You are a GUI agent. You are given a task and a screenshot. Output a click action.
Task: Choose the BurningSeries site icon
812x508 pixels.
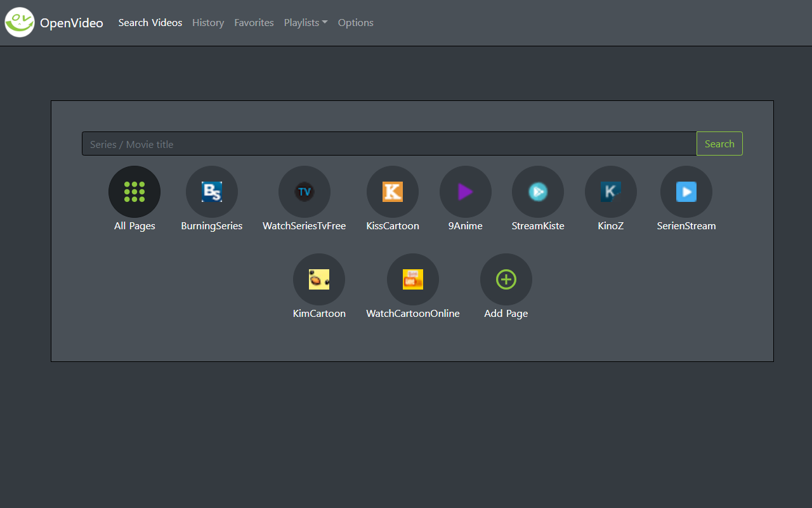(x=212, y=192)
